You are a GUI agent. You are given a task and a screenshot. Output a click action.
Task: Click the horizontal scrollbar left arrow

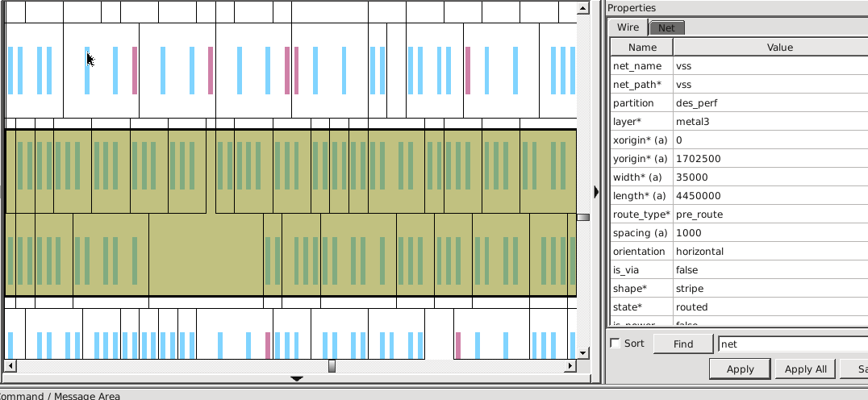(x=8, y=366)
